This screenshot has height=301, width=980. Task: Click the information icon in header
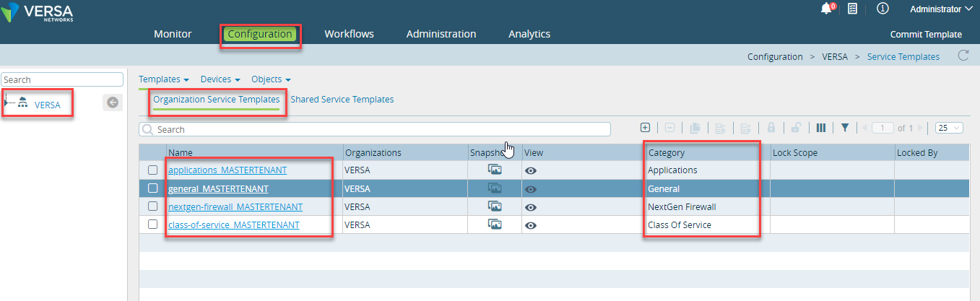pyautogui.click(x=883, y=9)
